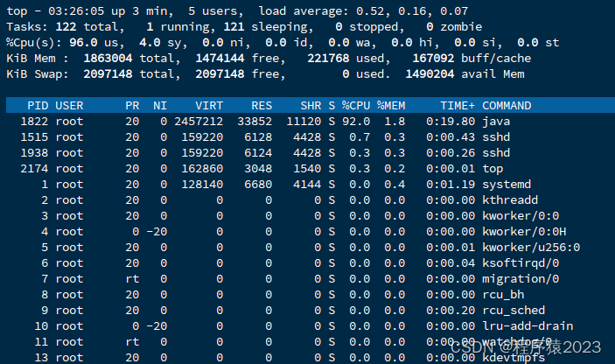Viewport: 615px width, 364px height.
Task: Click the %CPU column header
Action: pos(356,106)
